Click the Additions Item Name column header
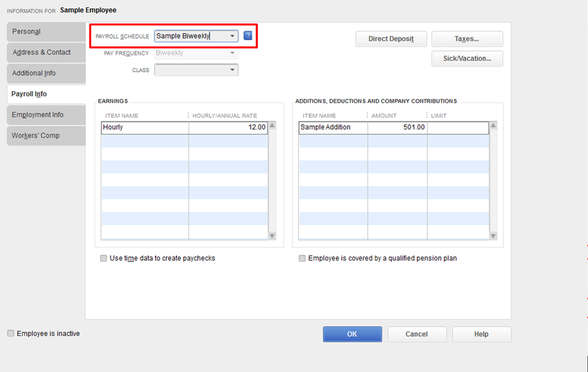Viewport: 588px width, 372px height. point(319,115)
